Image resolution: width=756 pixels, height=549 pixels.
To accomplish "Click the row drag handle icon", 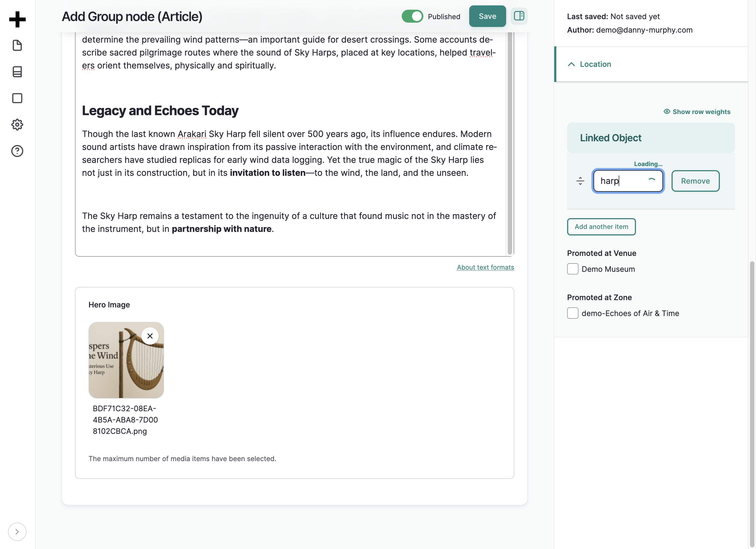I will pos(580,181).
